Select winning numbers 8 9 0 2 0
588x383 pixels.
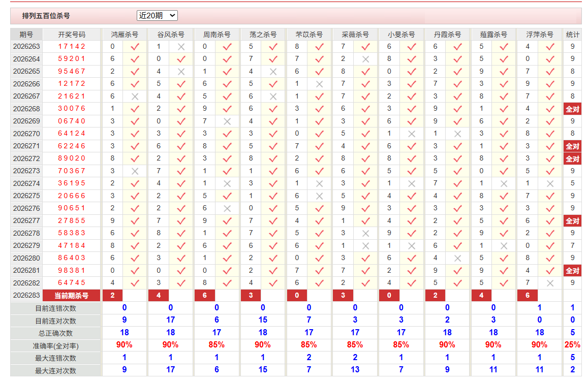pyautogui.click(x=72, y=158)
